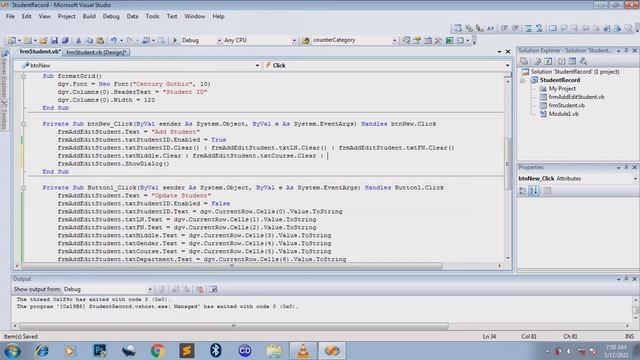Open the File menu
640x360 pixels.
click(x=10, y=16)
